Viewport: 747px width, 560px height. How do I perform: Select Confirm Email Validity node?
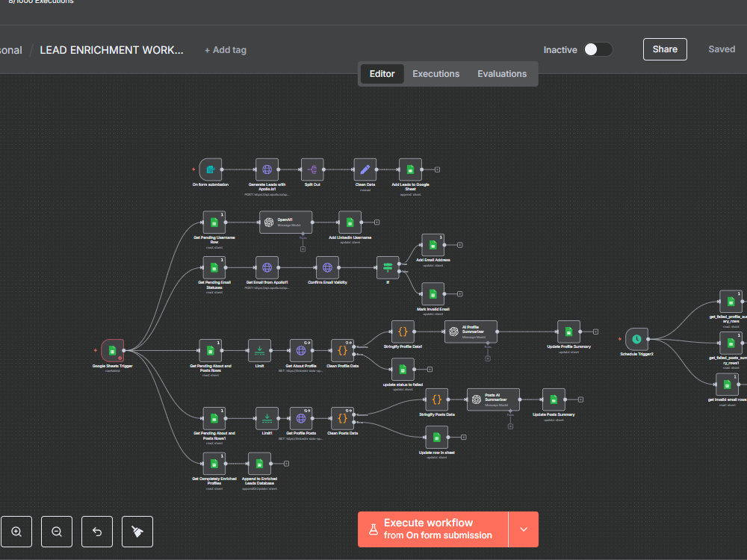click(327, 267)
